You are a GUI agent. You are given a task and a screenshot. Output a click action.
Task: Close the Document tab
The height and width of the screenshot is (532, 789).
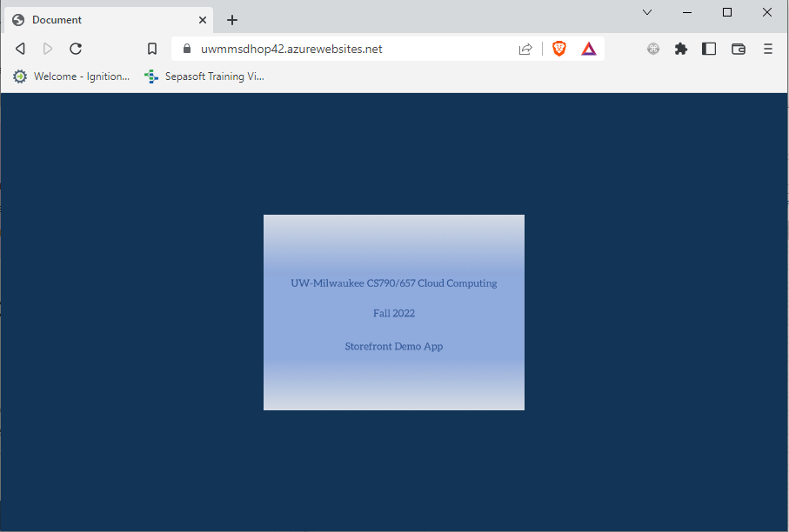(x=203, y=20)
